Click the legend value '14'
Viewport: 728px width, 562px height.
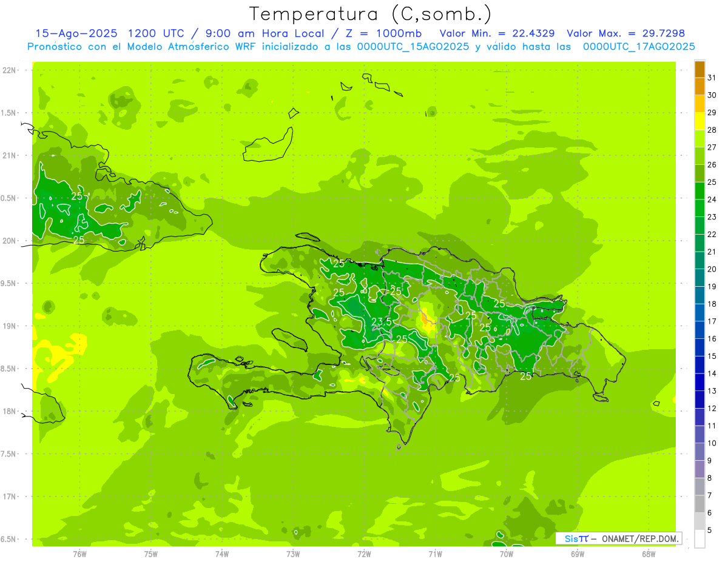click(712, 373)
